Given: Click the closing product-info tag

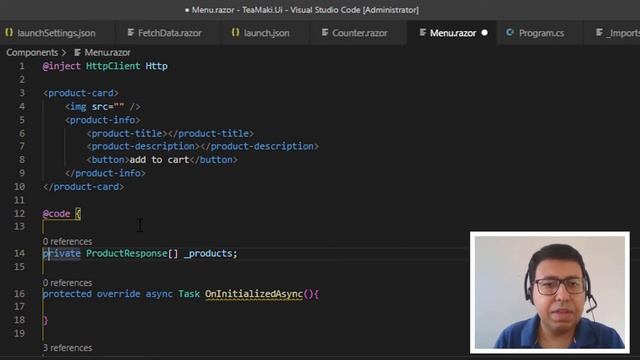Looking at the screenshot, I should click(105, 173).
